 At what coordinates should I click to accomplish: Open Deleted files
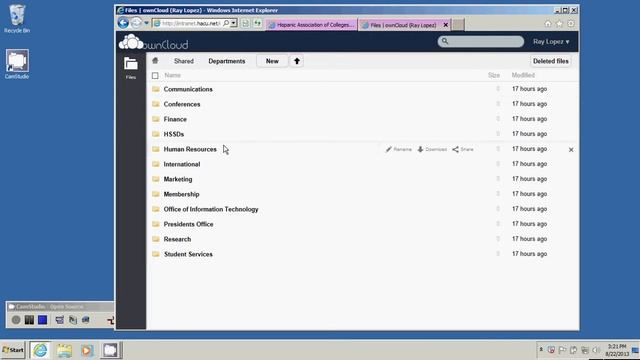click(551, 61)
